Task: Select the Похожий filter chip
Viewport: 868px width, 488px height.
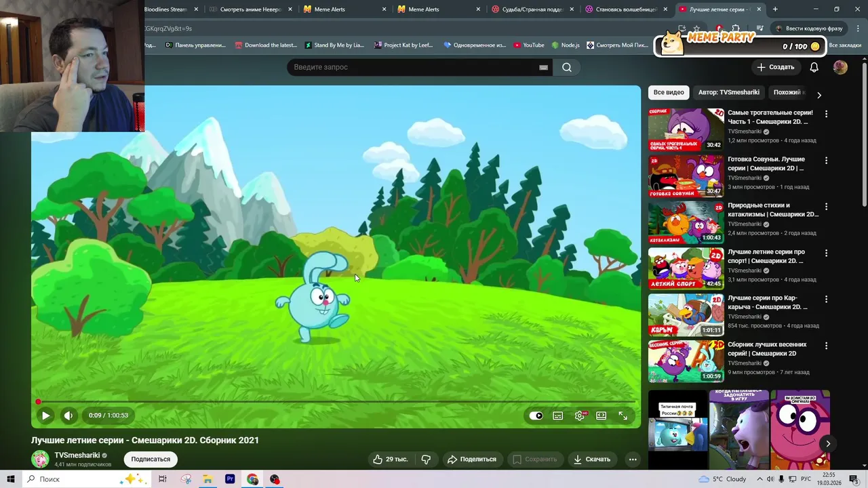Action: coord(789,92)
